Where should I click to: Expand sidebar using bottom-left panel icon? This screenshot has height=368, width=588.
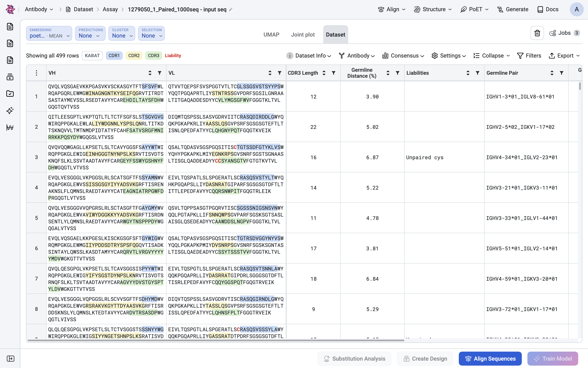[10, 358]
